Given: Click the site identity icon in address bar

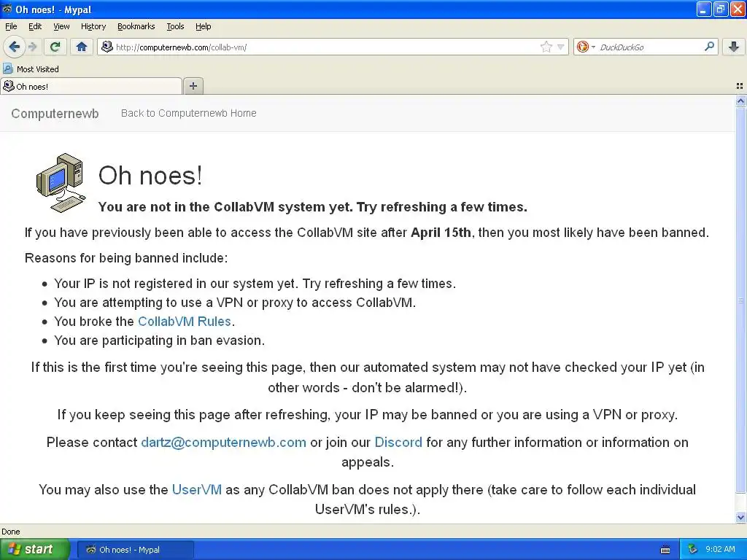Looking at the screenshot, I should coord(107,47).
